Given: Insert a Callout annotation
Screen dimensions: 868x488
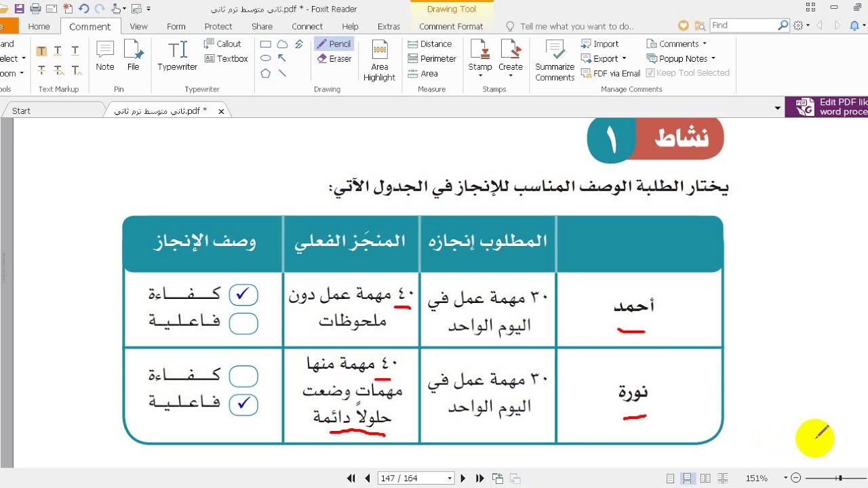Looking at the screenshot, I should (x=222, y=44).
